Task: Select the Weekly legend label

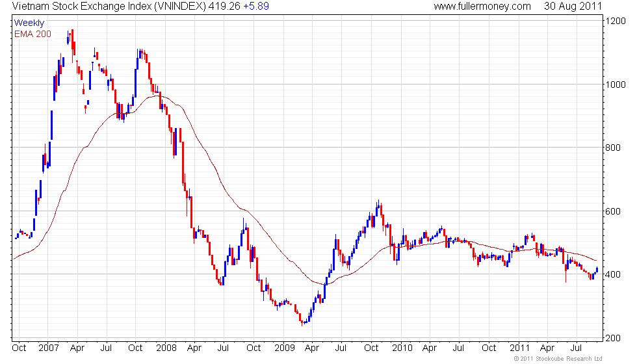Action: point(29,23)
